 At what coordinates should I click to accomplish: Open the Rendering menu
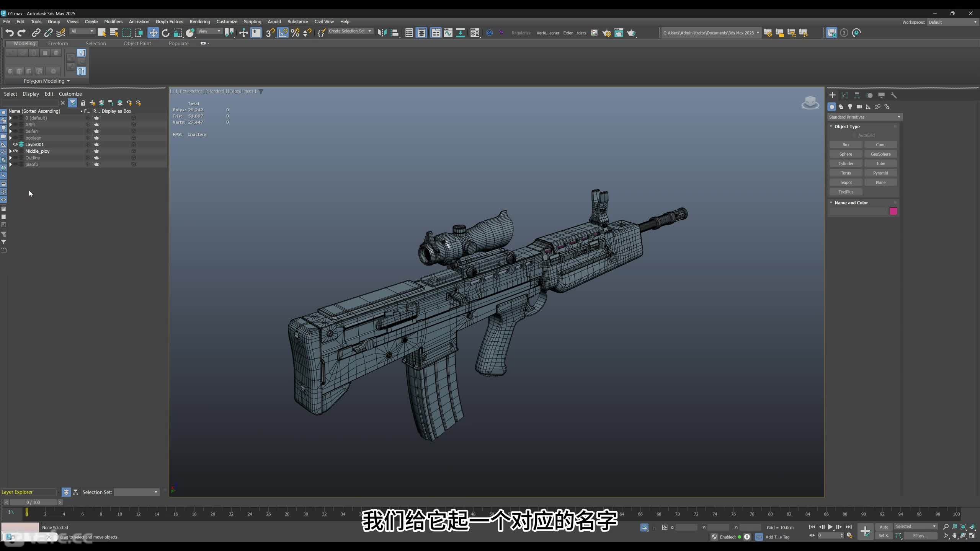[199, 22]
